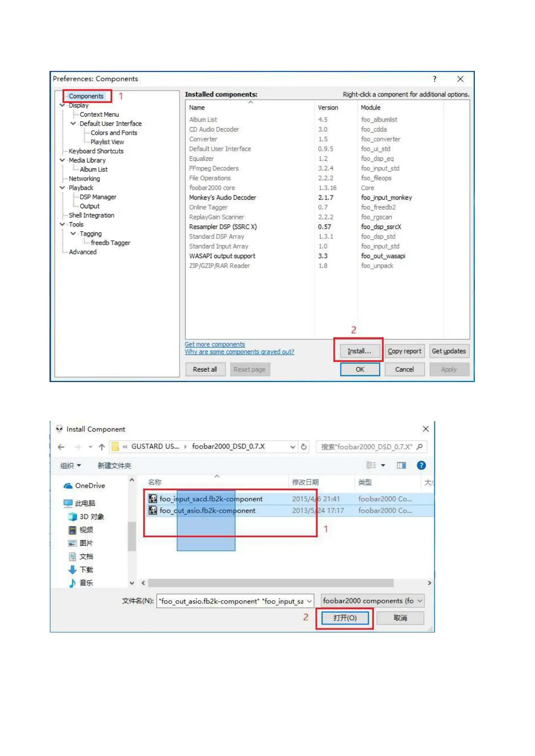Viewport: 535px width, 756px height.
Task: Click the help question mark in Preferences window
Action: pos(434,79)
